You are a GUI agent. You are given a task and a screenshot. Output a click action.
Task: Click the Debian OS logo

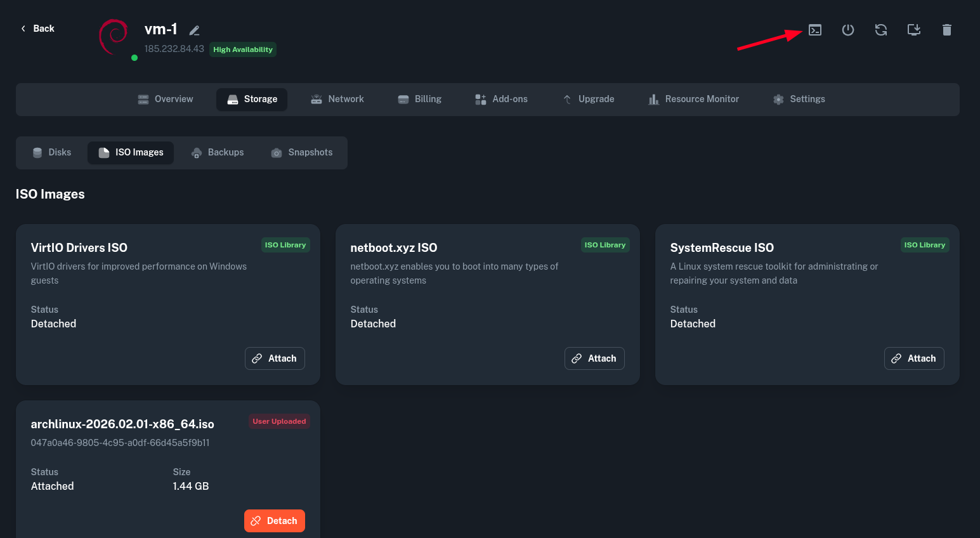115,36
